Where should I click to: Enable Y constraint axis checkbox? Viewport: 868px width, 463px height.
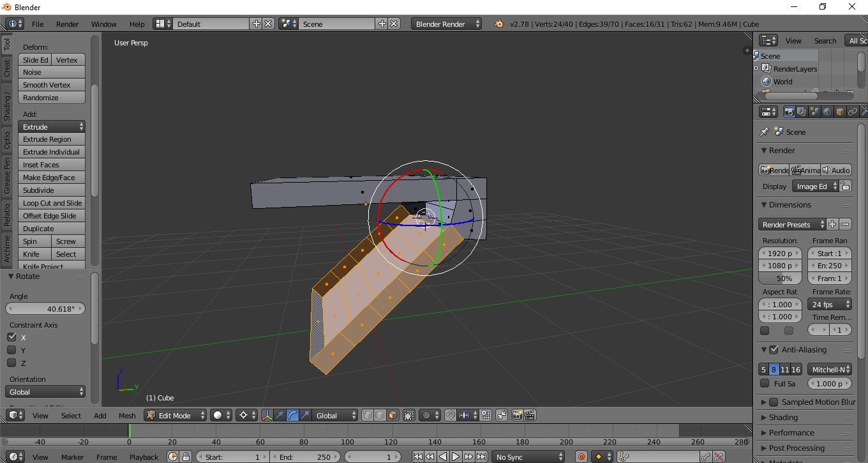[11, 350]
